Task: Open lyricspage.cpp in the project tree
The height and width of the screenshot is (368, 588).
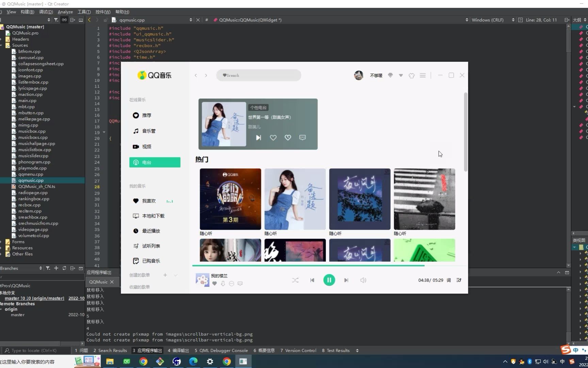Action: [x=32, y=88]
